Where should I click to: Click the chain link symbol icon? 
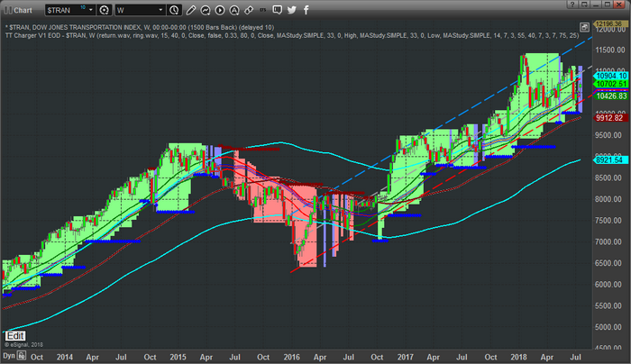click(x=249, y=10)
